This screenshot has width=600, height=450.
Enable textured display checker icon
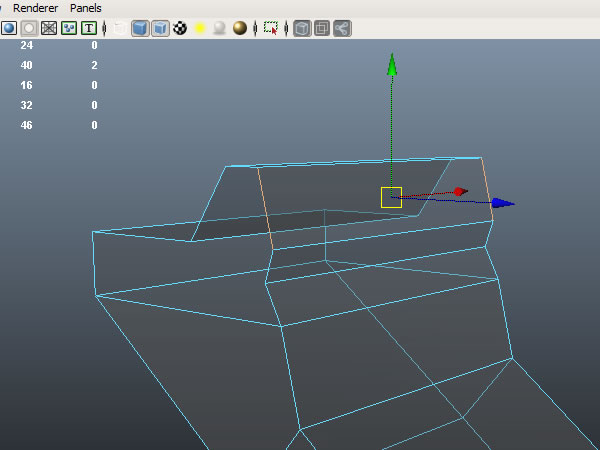[x=180, y=28]
